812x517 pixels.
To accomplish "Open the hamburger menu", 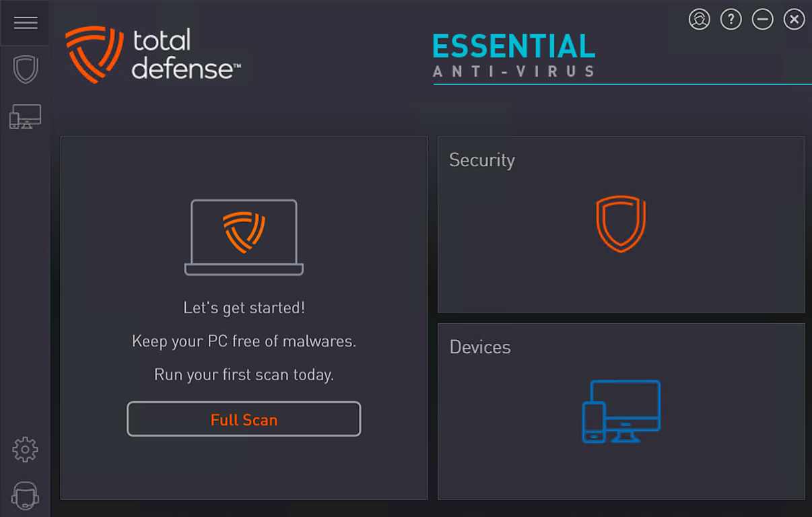I will tap(25, 22).
